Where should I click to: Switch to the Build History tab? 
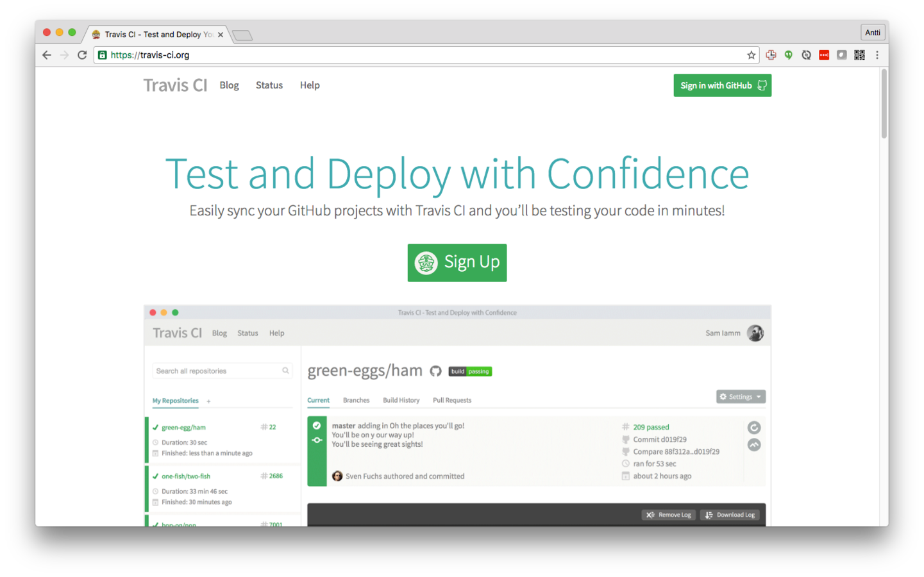[x=401, y=400]
